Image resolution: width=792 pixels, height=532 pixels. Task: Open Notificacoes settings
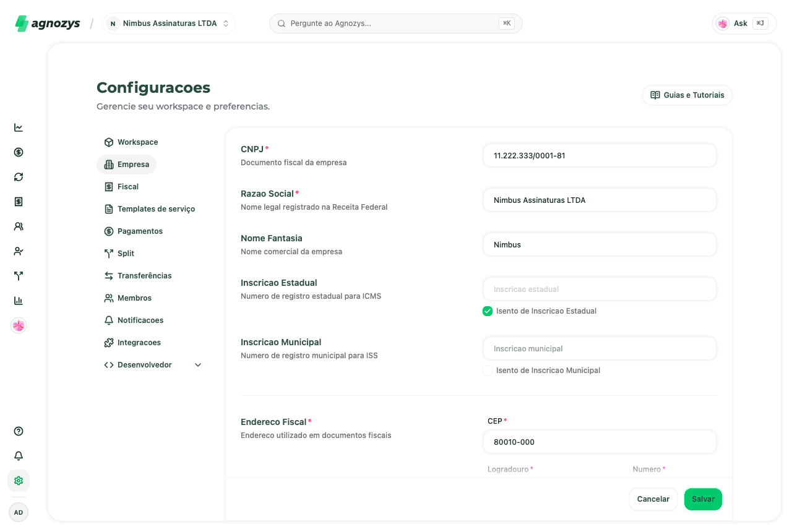[134, 320]
